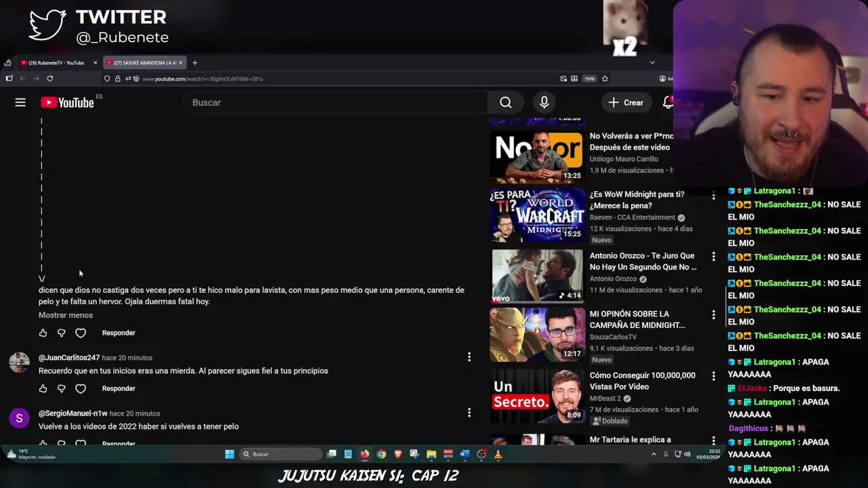The width and height of the screenshot is (868, 488).
Task: Open the @JuanCarlitos247 profile avatar
Action: 19,362
